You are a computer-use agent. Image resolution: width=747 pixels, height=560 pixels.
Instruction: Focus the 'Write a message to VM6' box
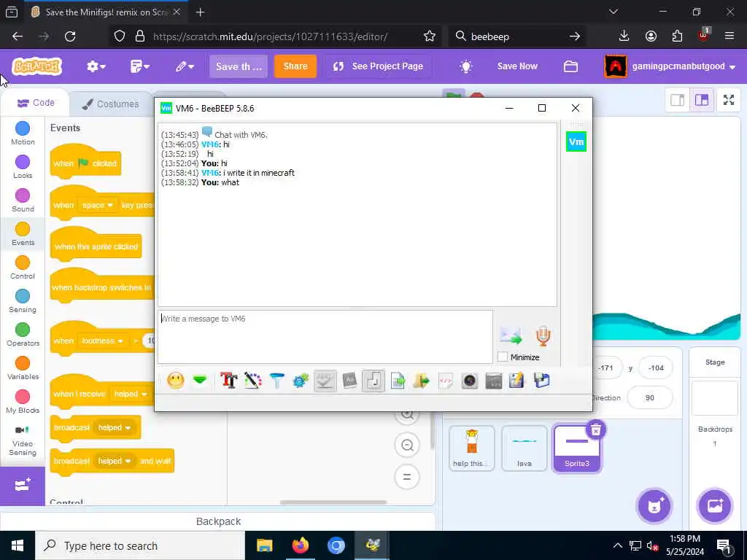(325, 337)
